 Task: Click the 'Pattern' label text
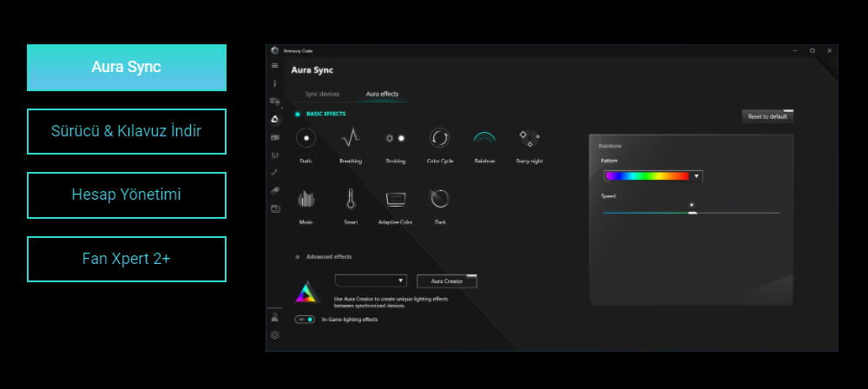pos(609,161)
